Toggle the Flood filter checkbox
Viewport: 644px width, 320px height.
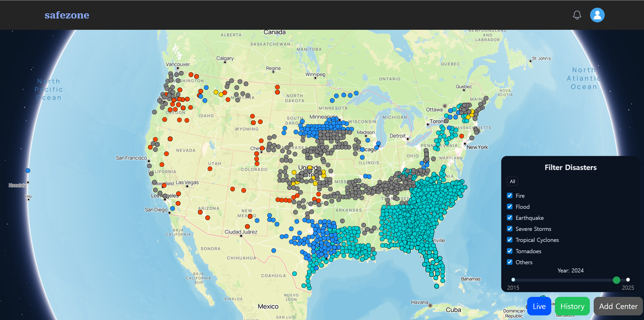point(510,207)
